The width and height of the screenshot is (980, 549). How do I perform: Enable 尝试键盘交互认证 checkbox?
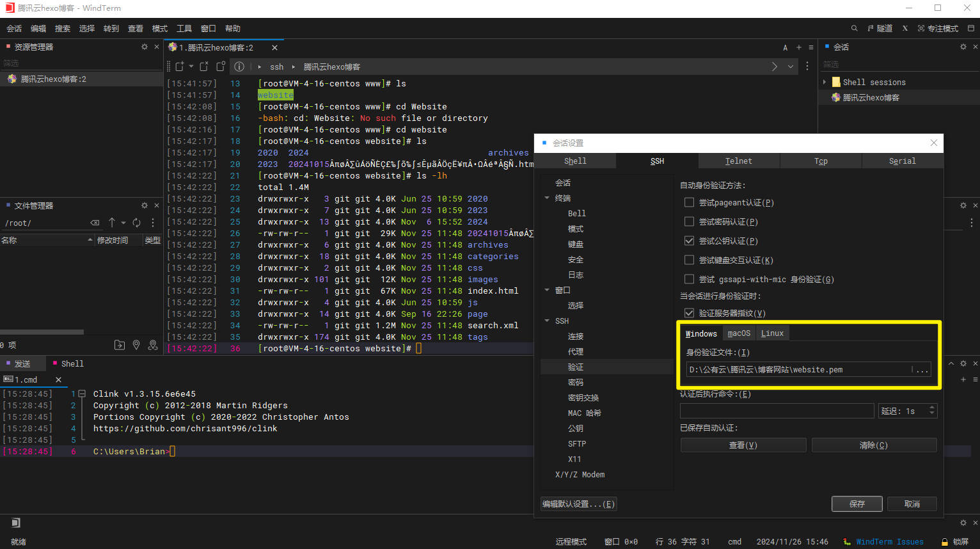689,260
